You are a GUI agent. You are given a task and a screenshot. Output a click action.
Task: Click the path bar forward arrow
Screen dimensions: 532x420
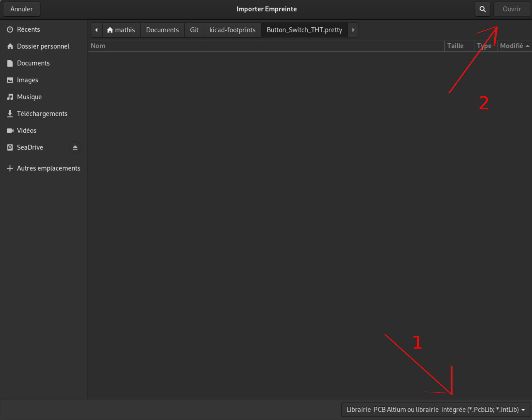coord(353,30)
